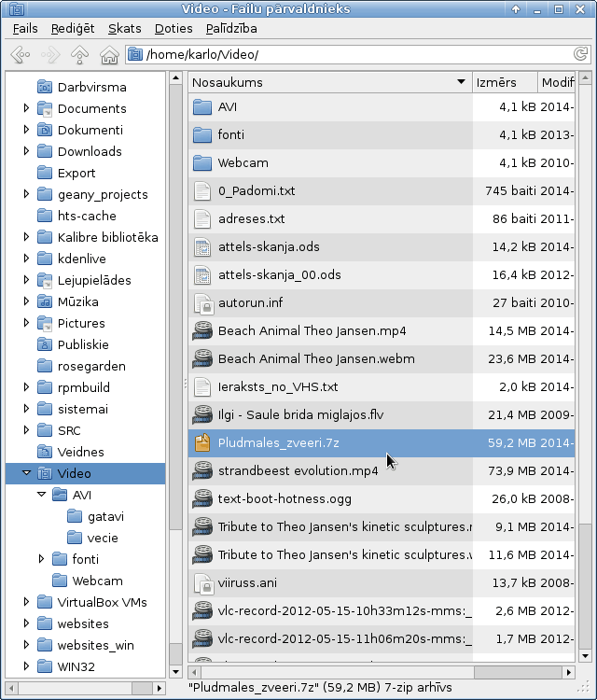
Task: Select rosegarden folder in tree
Action: pyautogui.click(x=91, y=366)
